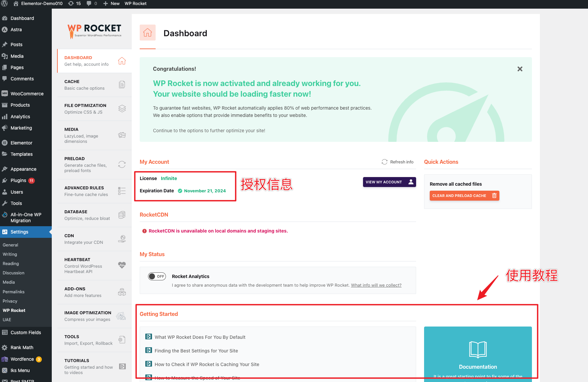Click 'Infinite' license value
This screenshot has height=382, width=588.
169,178
